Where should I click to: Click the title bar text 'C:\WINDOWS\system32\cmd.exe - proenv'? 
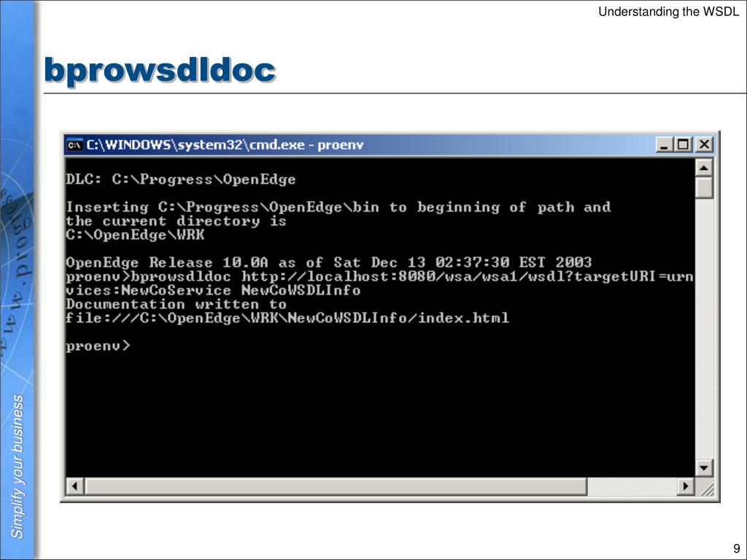pos(225,145)
